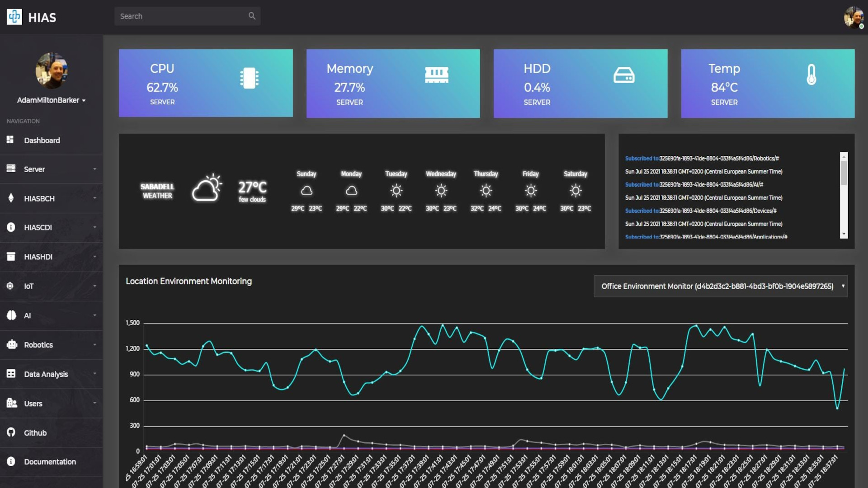Open the Robotics menu item
The image size is (868, 488).
(x=52, y=345)
